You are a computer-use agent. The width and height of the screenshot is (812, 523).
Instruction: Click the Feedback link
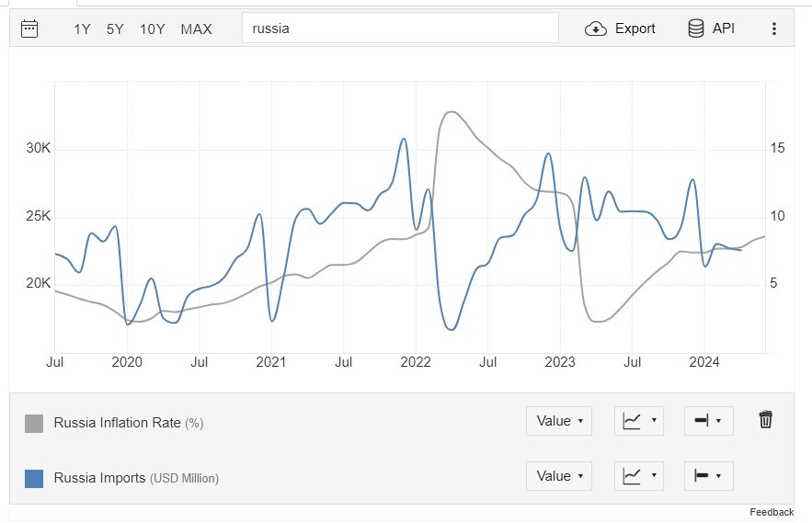coord(772,512)
